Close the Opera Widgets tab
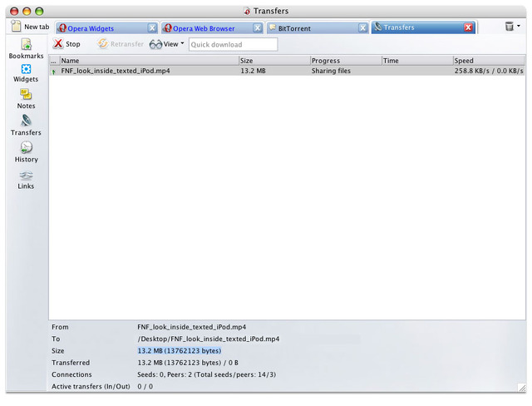The height and width of the screenshot is (406, 532). (x=152, y=27)
